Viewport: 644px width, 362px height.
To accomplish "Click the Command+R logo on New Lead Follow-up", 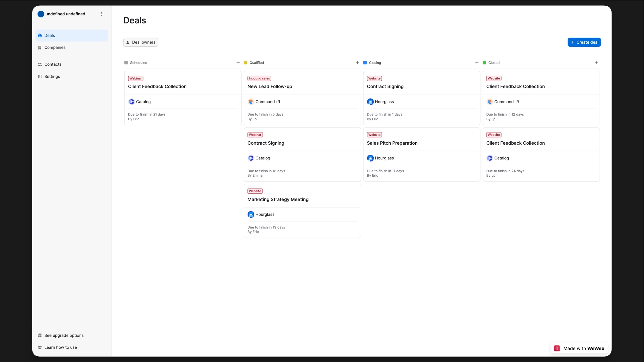I will (x=251, y=102).
